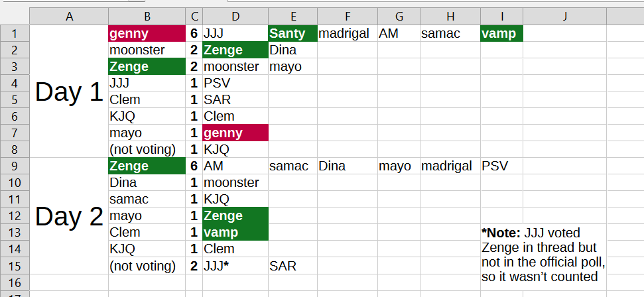Select the "madrigal" cell in row 1
The width and height of the screenshot is (644, 297).
point(348,34)
